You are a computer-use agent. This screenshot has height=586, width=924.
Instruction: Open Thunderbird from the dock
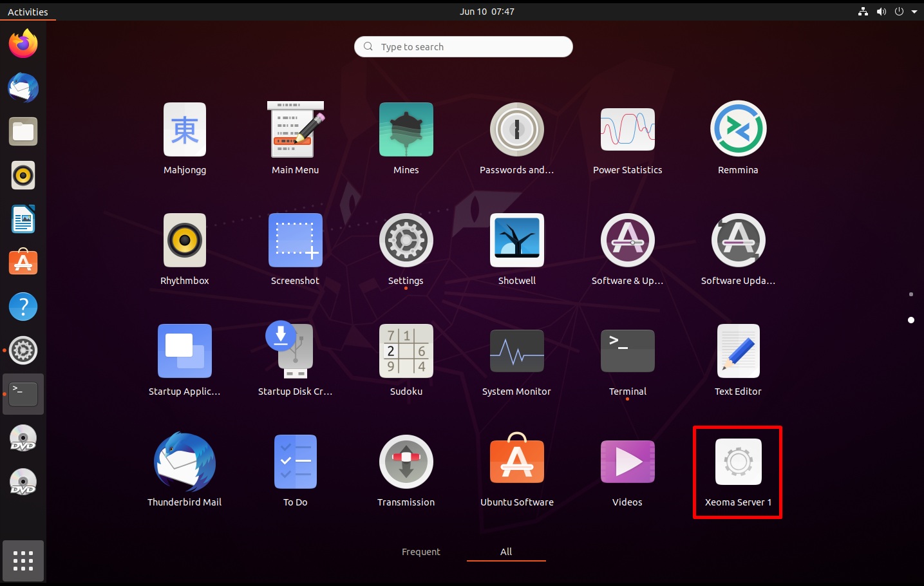23,88
